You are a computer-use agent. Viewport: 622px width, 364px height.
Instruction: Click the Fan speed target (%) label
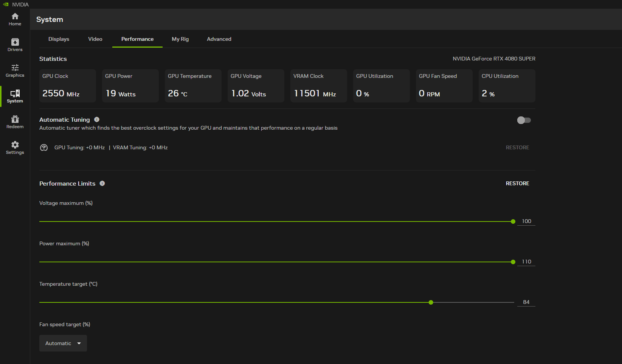click(65, 324)
